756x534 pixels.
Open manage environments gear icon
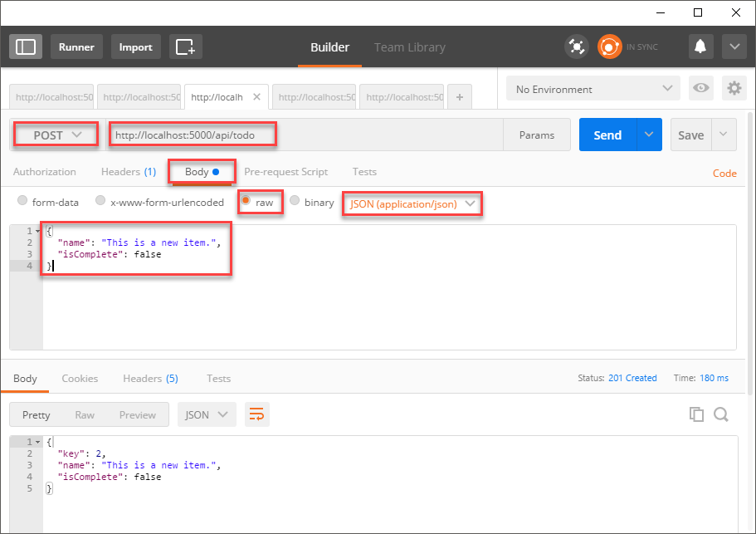click(734, 89)
